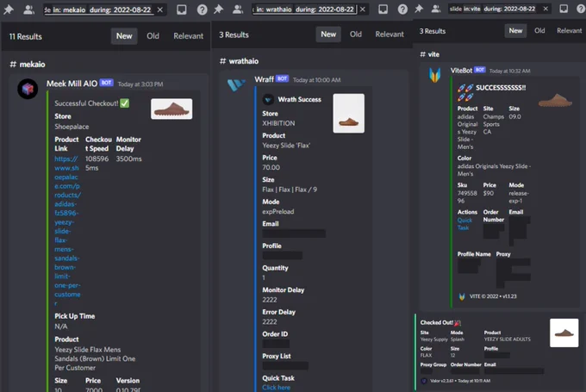Click the '11 Results' count text
The width and height of the screenshot is (586, 392).
(x=25, y=37)
